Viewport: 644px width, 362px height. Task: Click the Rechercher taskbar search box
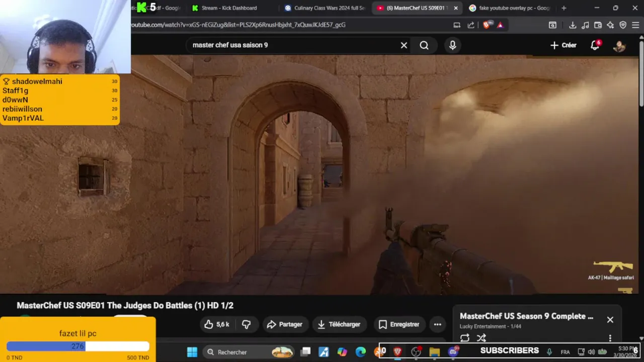click(250, 352)
